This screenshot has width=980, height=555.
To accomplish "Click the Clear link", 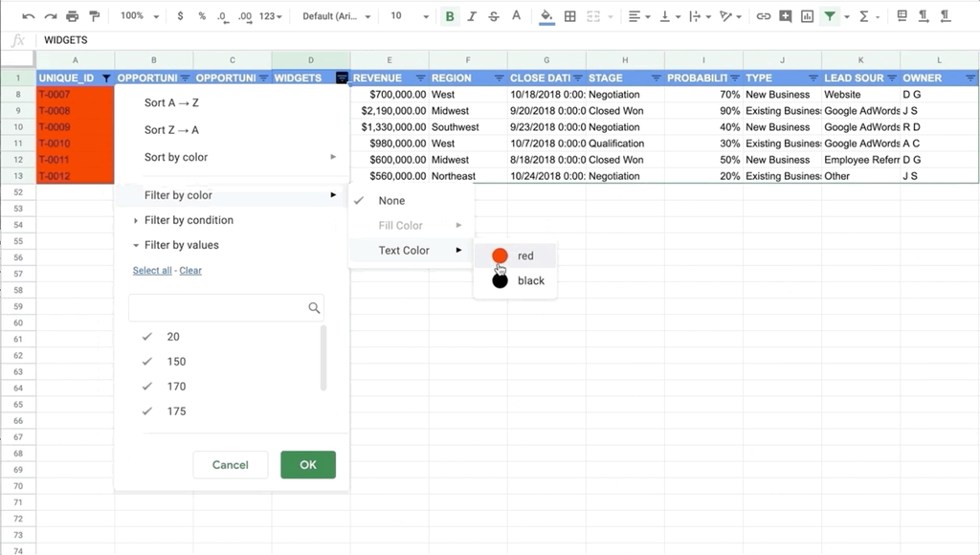I will [190, 271].
